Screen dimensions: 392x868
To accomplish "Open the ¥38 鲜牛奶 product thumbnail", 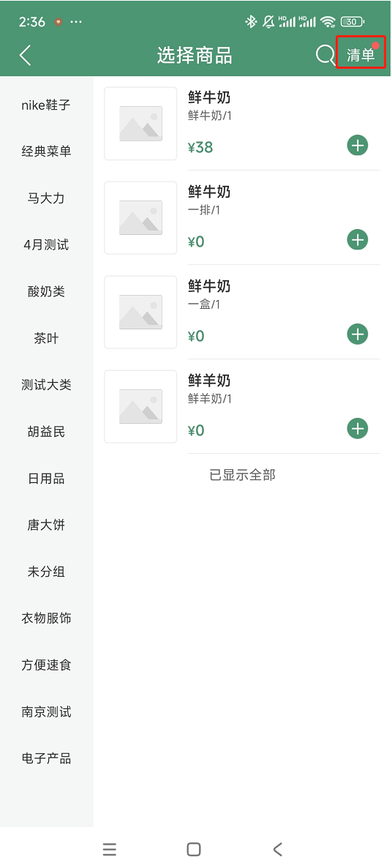I will (x=140, y=124).
